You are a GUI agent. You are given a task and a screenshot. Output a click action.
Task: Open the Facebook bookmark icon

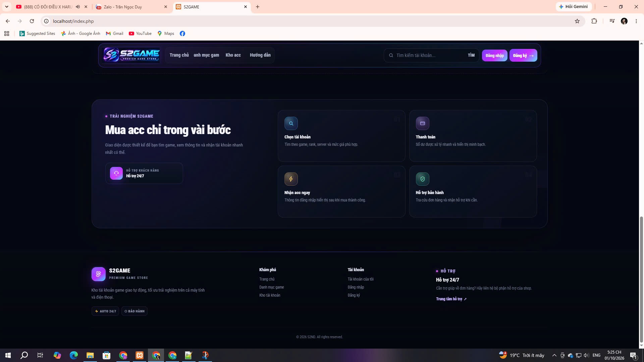182,34
